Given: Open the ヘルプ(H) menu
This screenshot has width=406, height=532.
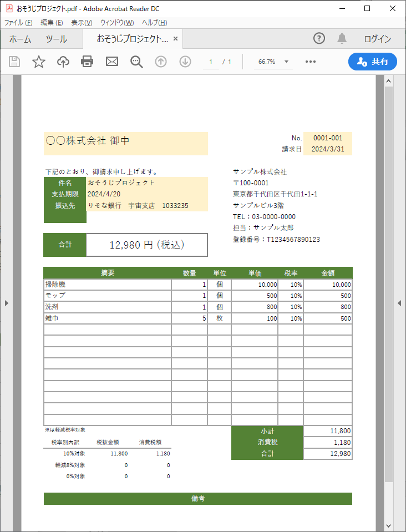Looking at the screenshot, I should tap(154, 23).
